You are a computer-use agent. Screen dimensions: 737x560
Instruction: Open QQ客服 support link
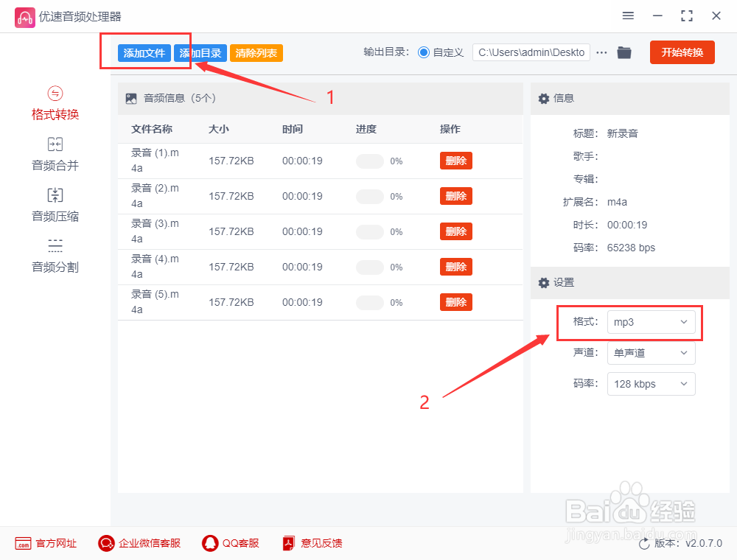[x=231, y=544]
